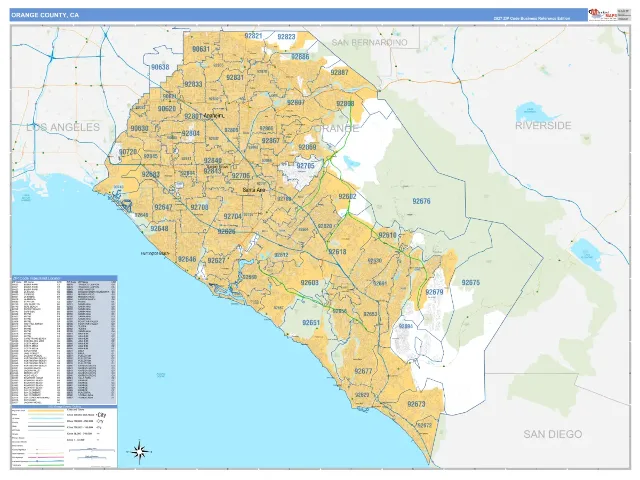
Task: Click ZIP code 90638 label
Action: 160,67
